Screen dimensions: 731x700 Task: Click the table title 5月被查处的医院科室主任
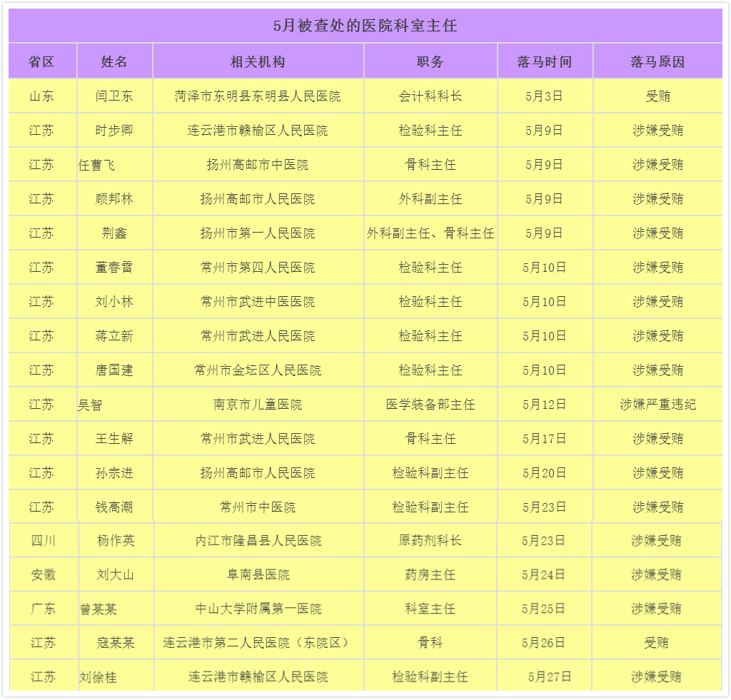coord(365,25)
